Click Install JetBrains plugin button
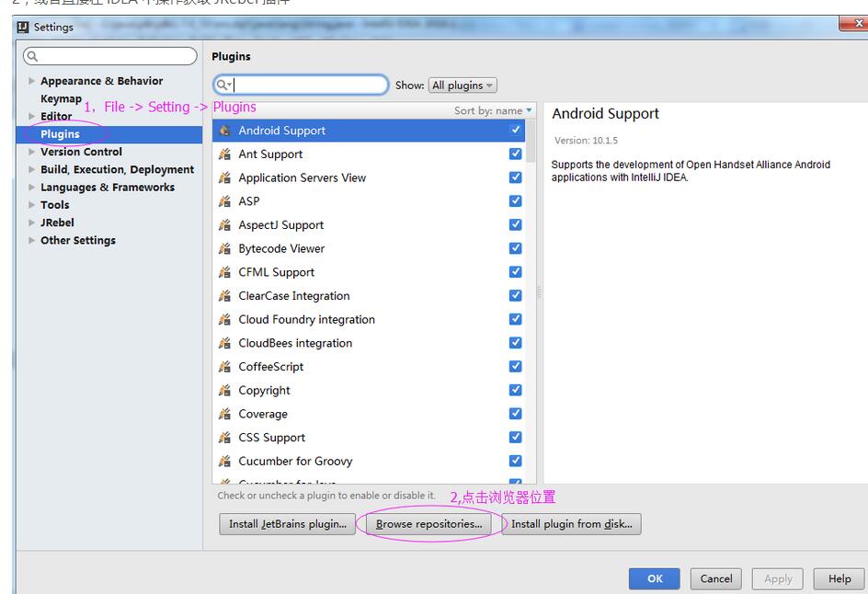Image resolution: width=868 pixels, height=594 pixels. [288, 524]
